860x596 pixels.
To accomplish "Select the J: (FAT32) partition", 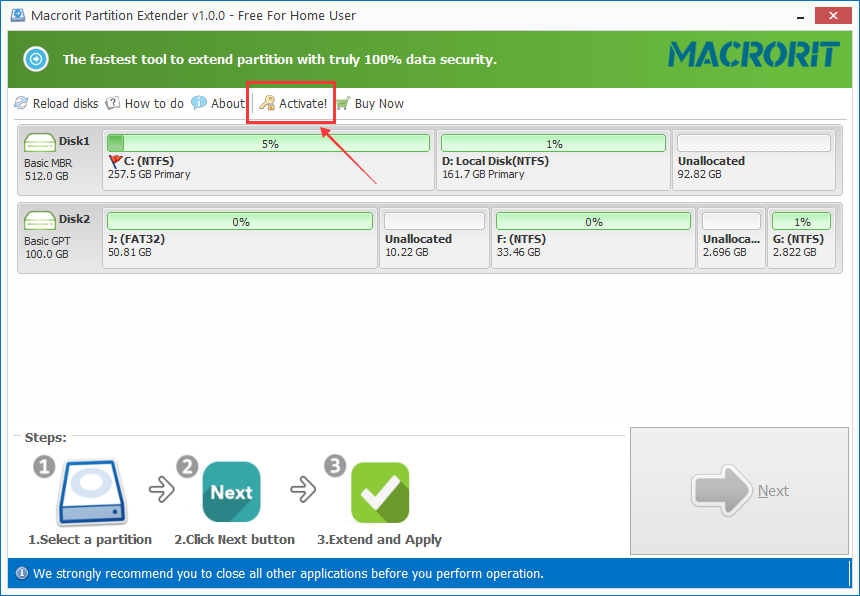I will click(240, 245).
